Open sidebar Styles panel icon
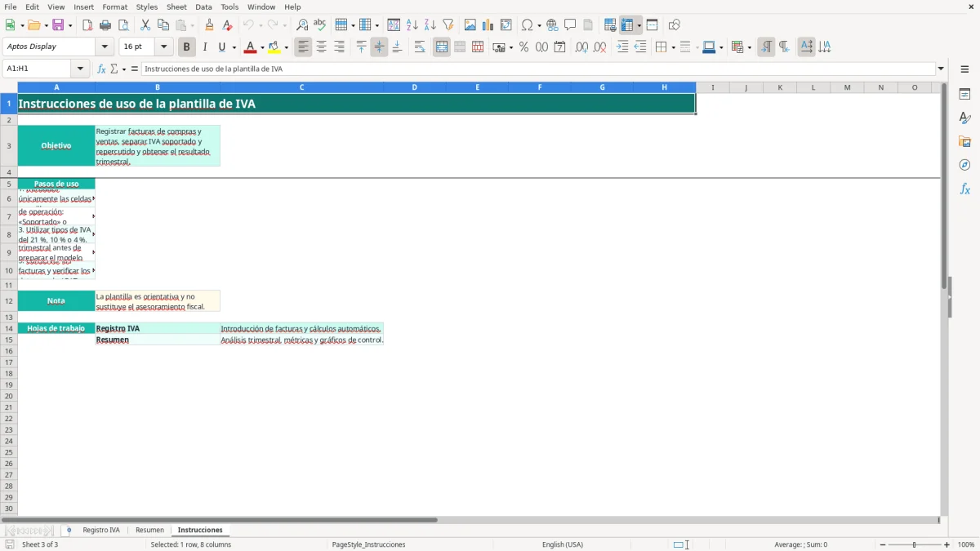The width and height of the screenshot is (980, 551). [964, 118]
